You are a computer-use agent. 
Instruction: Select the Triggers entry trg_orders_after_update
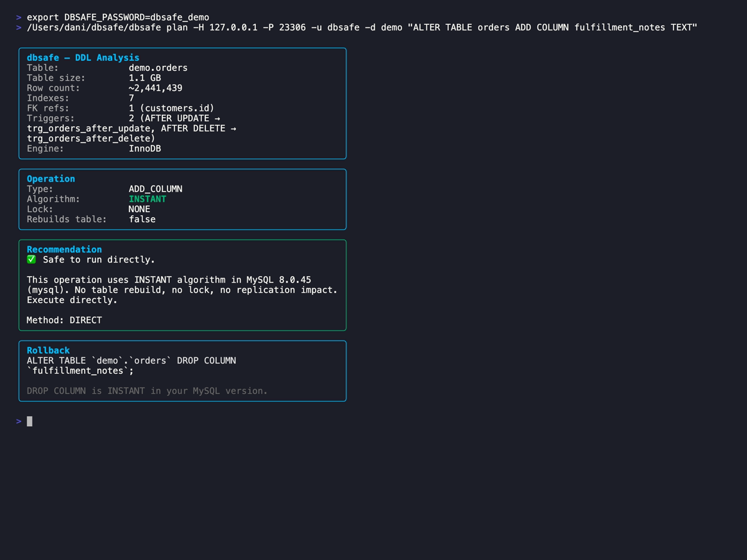(x=90, y=128)
